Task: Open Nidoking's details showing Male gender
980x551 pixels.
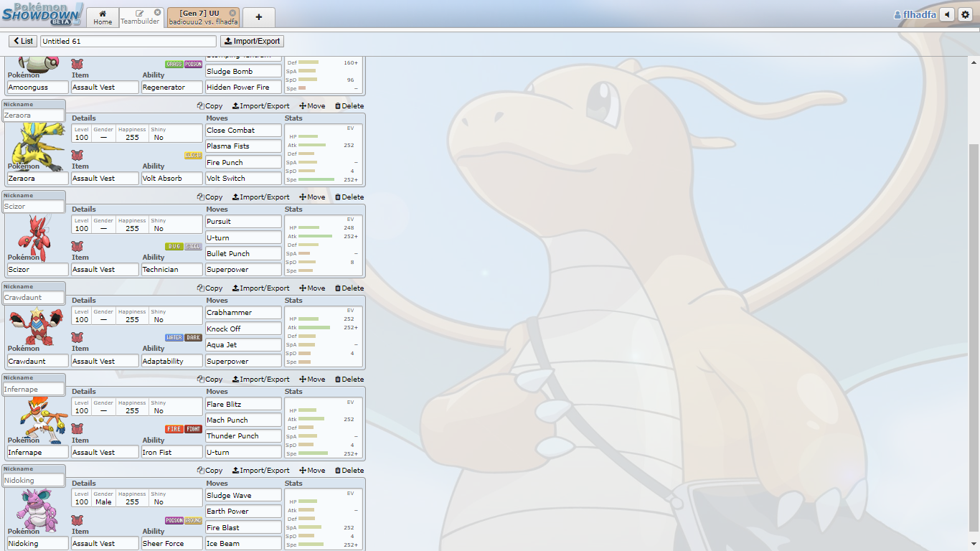Action: (x=137, y=498)
